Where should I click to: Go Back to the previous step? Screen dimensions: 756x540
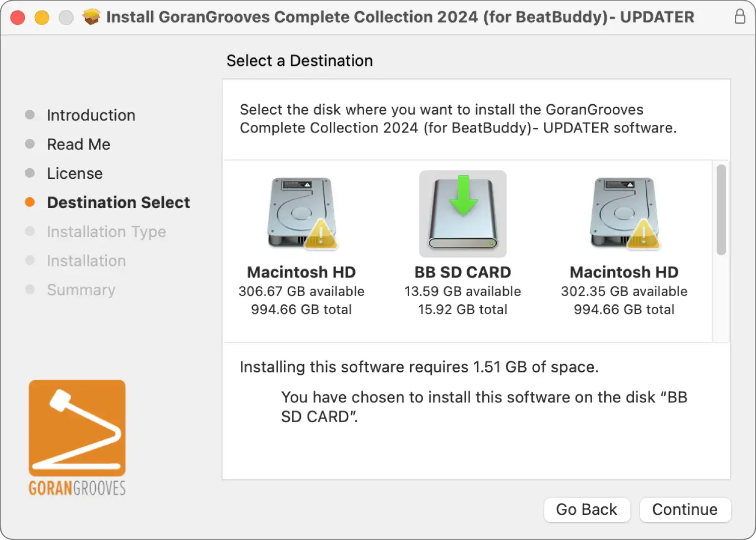point(587,509)
